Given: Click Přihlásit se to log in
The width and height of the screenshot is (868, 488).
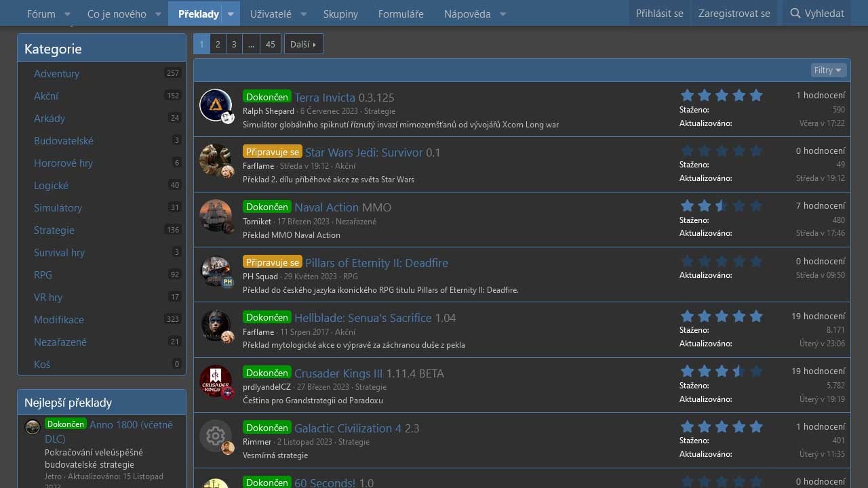Looking at the screenshot, I should tap(660, 14).
